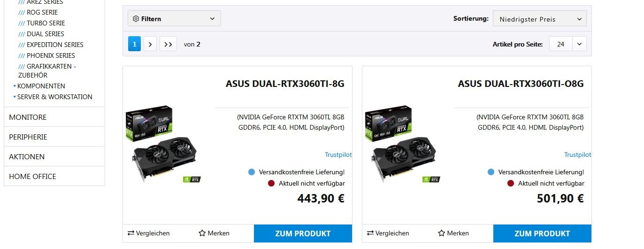The width and height of the screenshot is (644, 249).
Task: Open PERIPHERIE category in sidebar
Action: click(x=54, y=137)
